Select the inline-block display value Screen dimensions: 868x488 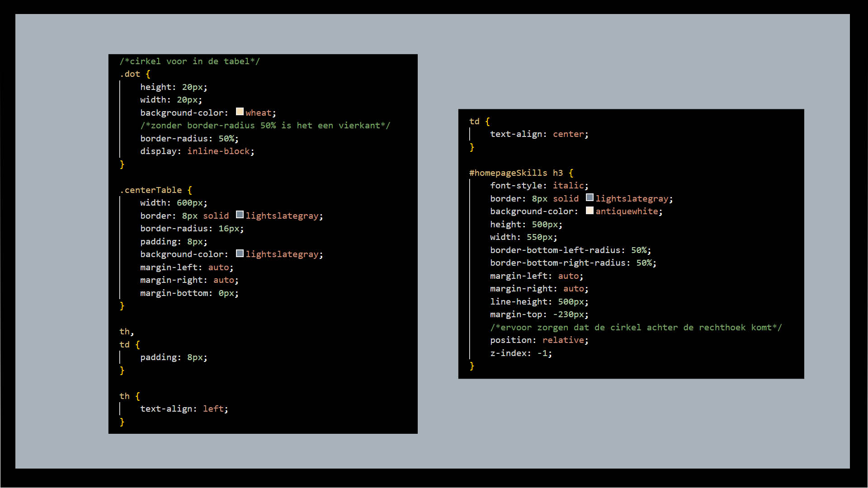[x=219, y=151]
